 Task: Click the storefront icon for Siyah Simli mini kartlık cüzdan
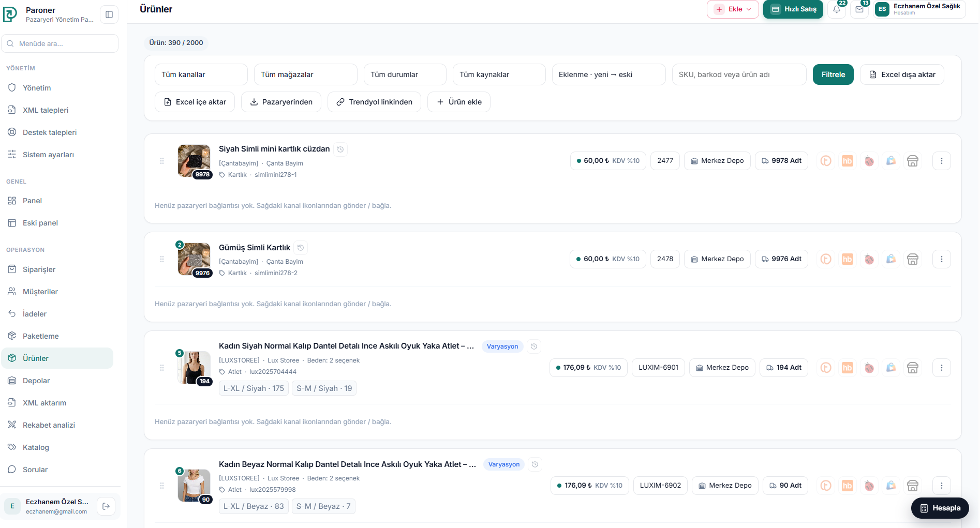pos(913,161)
